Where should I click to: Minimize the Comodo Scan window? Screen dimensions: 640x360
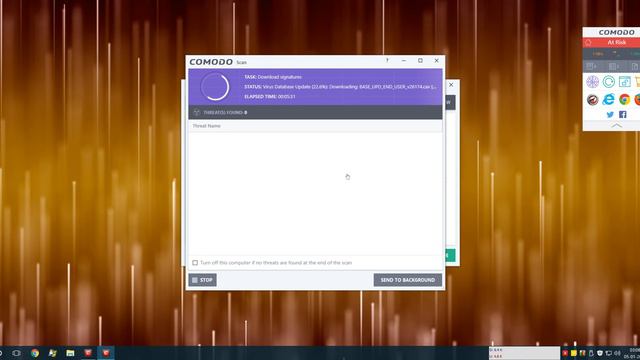point(404,60)
